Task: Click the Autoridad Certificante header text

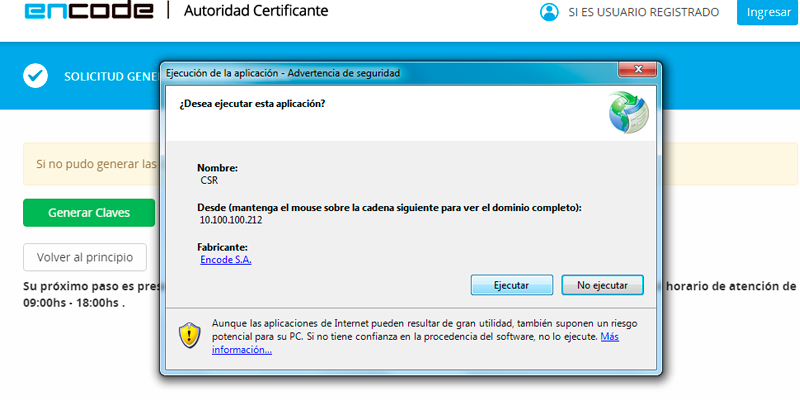Action: click(257, 12)
